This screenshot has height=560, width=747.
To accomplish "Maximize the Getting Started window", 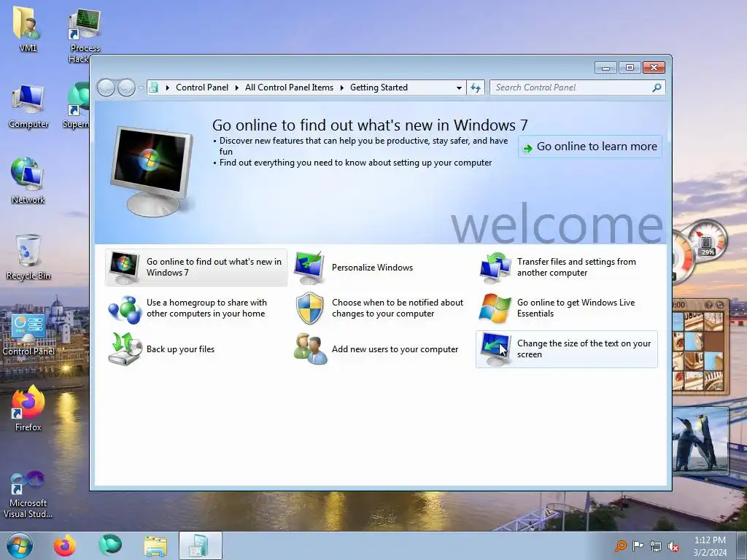I will click(630, 68).
